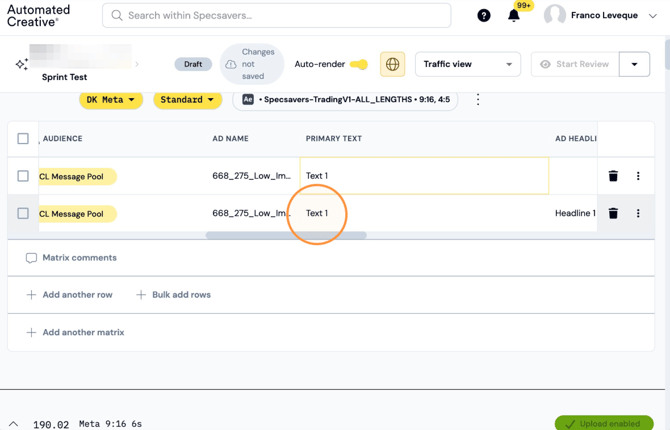Click Add another row
Screen dimensions: 670x430
coord(70,295)
